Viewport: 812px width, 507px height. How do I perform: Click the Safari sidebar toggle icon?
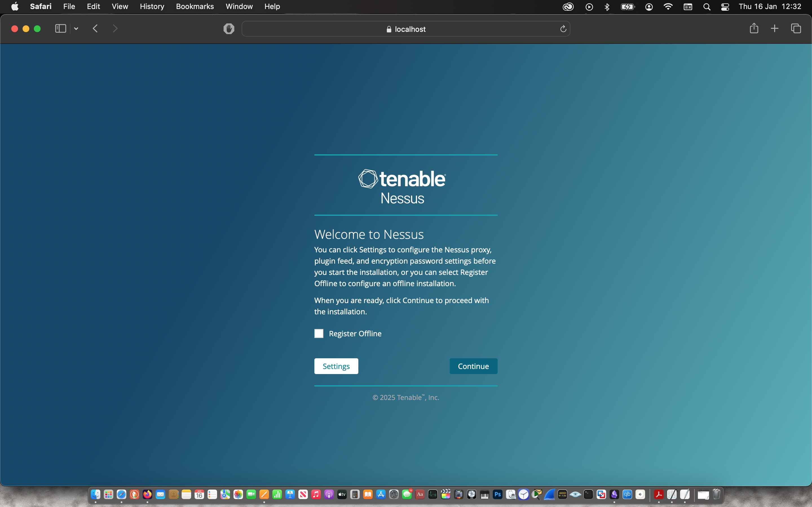click(x=60, y=29)
